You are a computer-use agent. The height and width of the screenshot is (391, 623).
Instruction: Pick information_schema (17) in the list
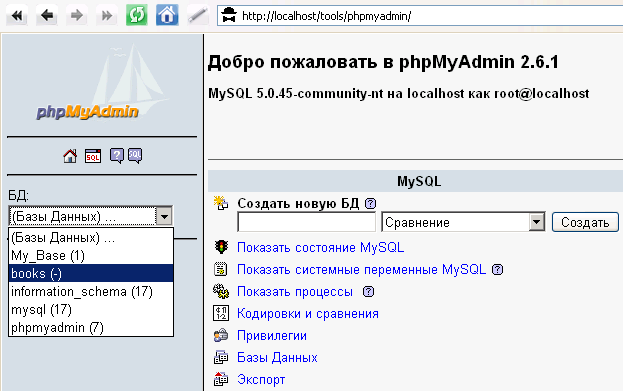[x=91, y=292]
